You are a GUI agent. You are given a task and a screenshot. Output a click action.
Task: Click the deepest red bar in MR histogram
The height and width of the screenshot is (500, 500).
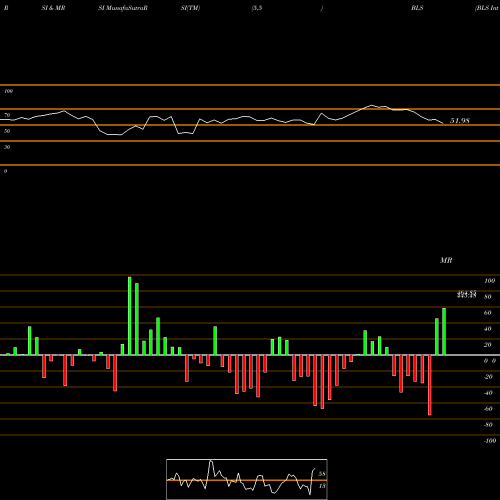pyautogui.click(x=430, y=385)
